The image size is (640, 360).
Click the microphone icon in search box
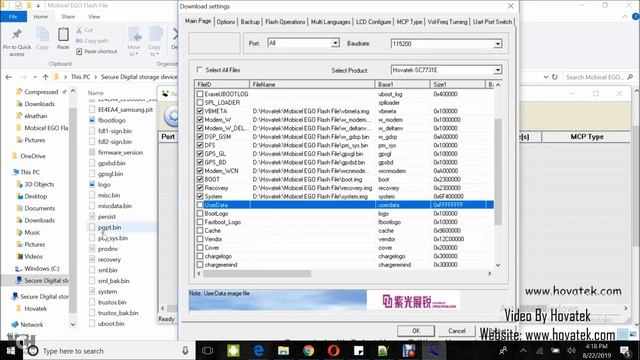click(185, 351)
